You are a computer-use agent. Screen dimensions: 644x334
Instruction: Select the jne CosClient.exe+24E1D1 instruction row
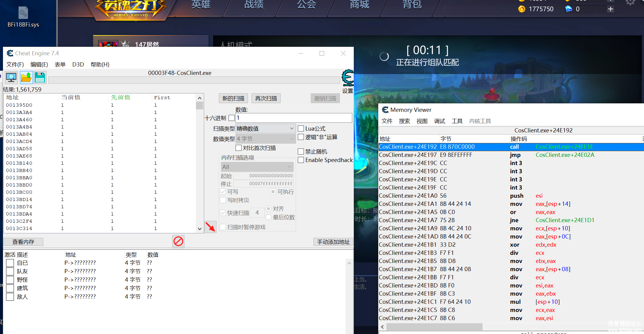511,220
